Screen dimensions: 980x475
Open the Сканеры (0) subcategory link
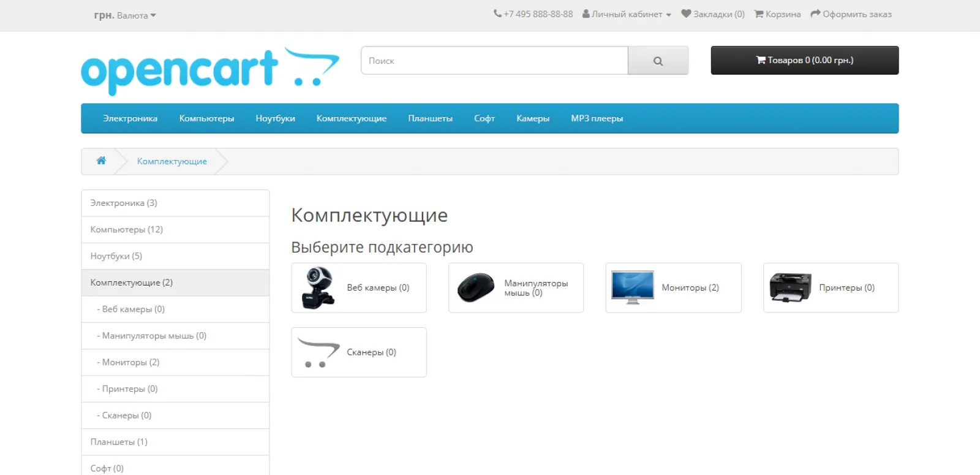[x=371, y=352]
